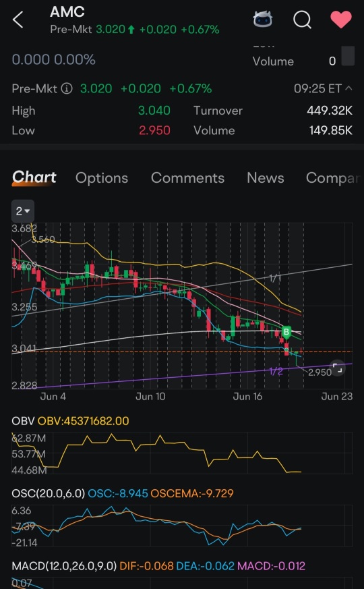Tap the green B buy marker on chart
Image resolution: width=364 pixels, height=589 pixels.
coord(286,332)
